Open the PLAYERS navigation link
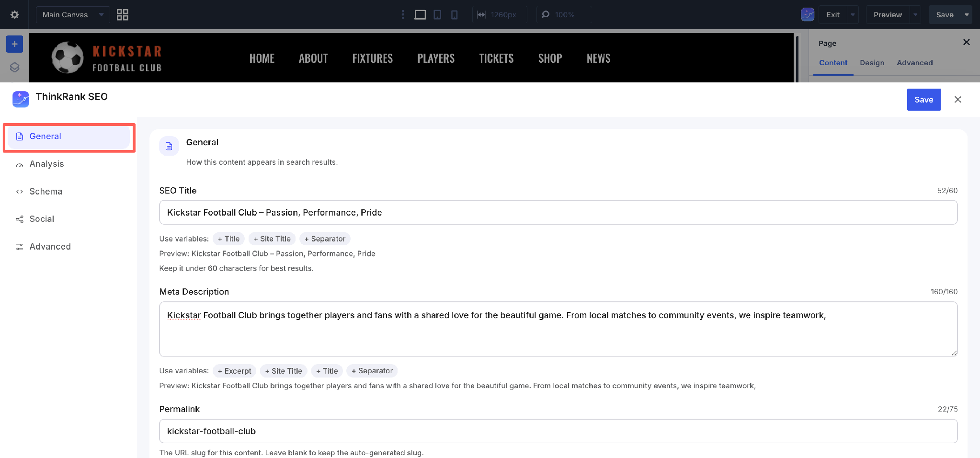This screenshot has height=458, width=980. point(436,58)
